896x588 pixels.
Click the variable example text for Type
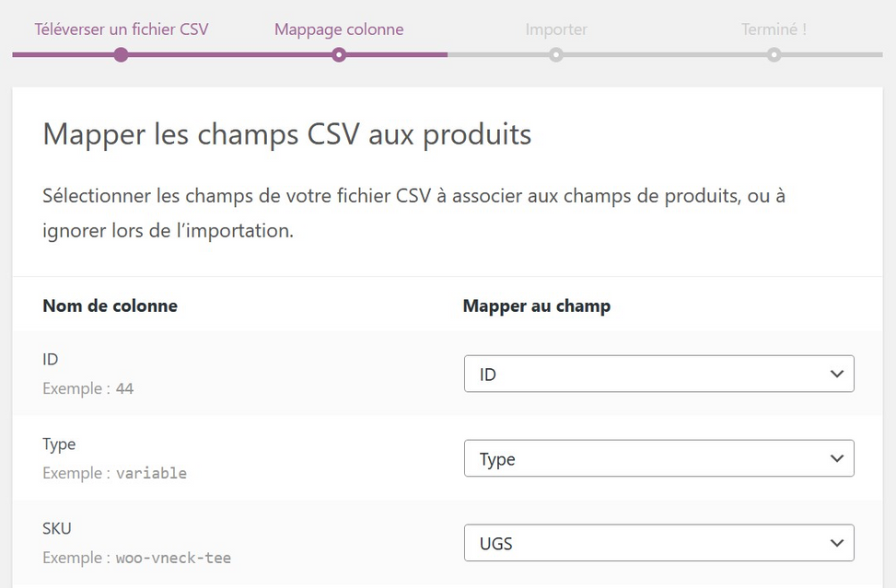(x=151, y=473)
